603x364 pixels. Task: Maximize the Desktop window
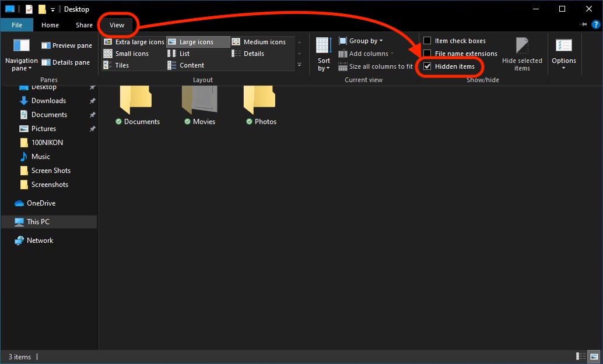click(562, 9)
